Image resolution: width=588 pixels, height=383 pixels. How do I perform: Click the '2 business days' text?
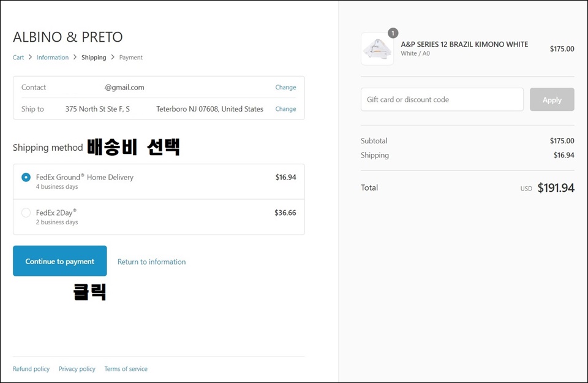coord(57,222)
